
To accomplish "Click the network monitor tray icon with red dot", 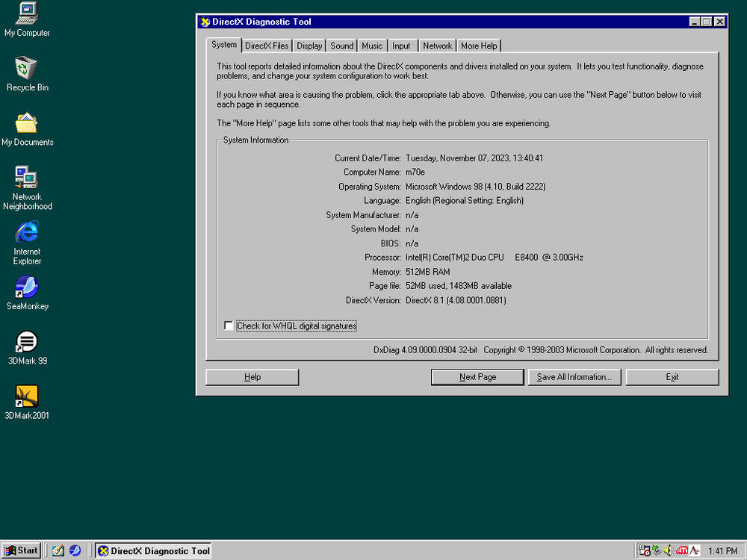I will (x=645, y=550).
